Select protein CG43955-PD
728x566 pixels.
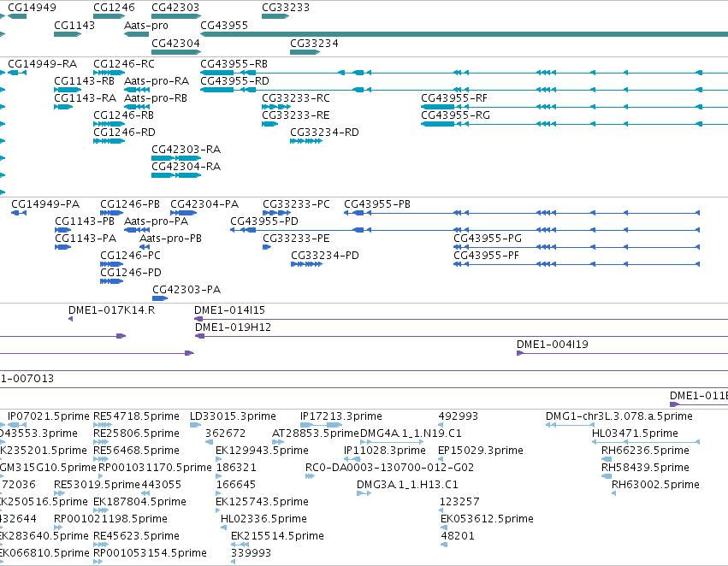pos(264,221)
